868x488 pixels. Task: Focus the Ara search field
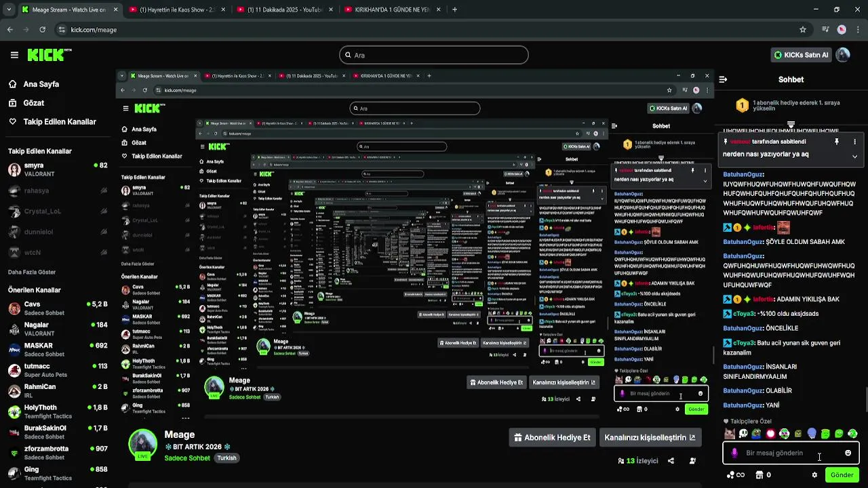pyautogui.click(x=434, y=55)
